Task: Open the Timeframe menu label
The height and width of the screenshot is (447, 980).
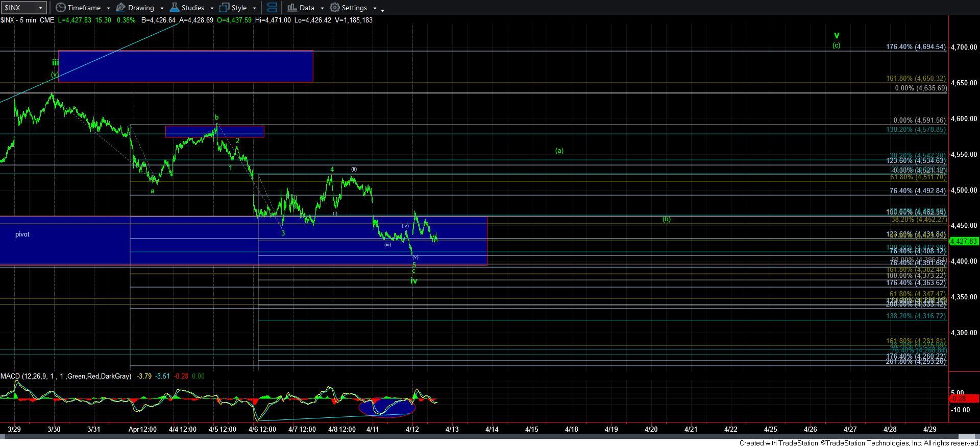Action: pyautogui.click(x=84, y=8)
